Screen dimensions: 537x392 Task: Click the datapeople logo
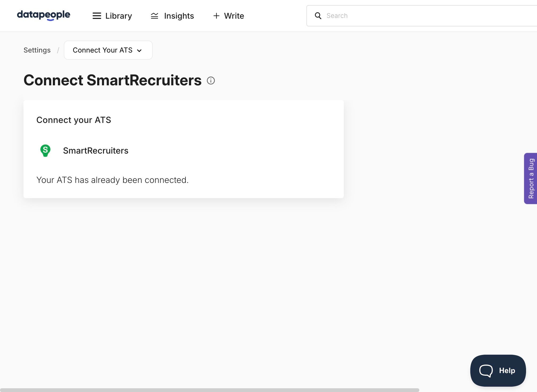pyautogui.click(x=44, y=15)
